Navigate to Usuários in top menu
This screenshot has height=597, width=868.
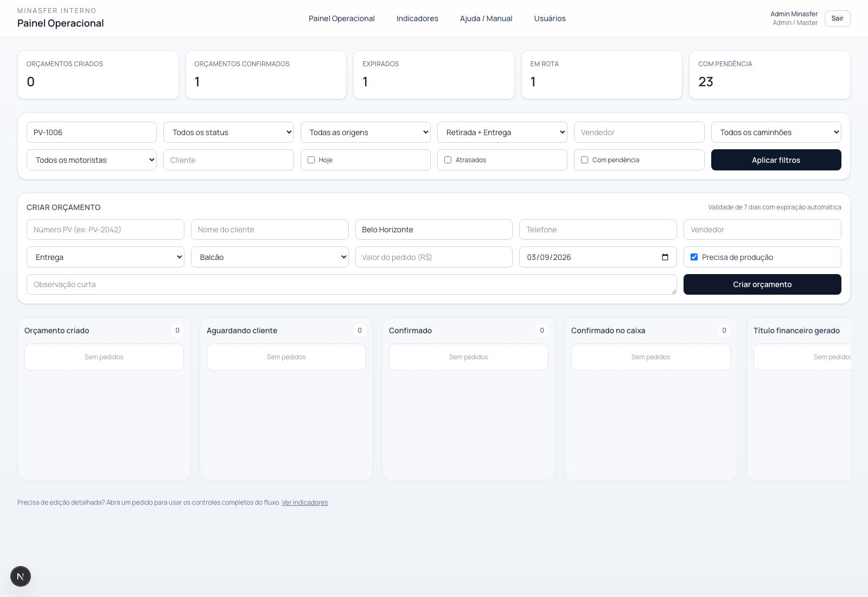(550, 18)
